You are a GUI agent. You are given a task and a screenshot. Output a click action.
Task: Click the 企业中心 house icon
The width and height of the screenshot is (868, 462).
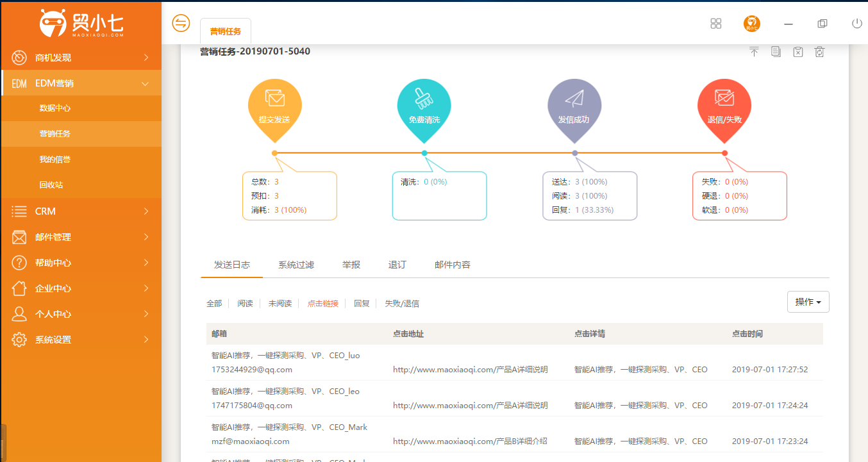(19, 288)
